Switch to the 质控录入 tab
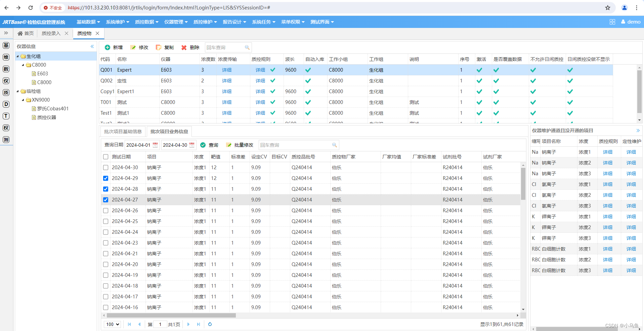This screenshot has width=644, height=331. point(51,33)
